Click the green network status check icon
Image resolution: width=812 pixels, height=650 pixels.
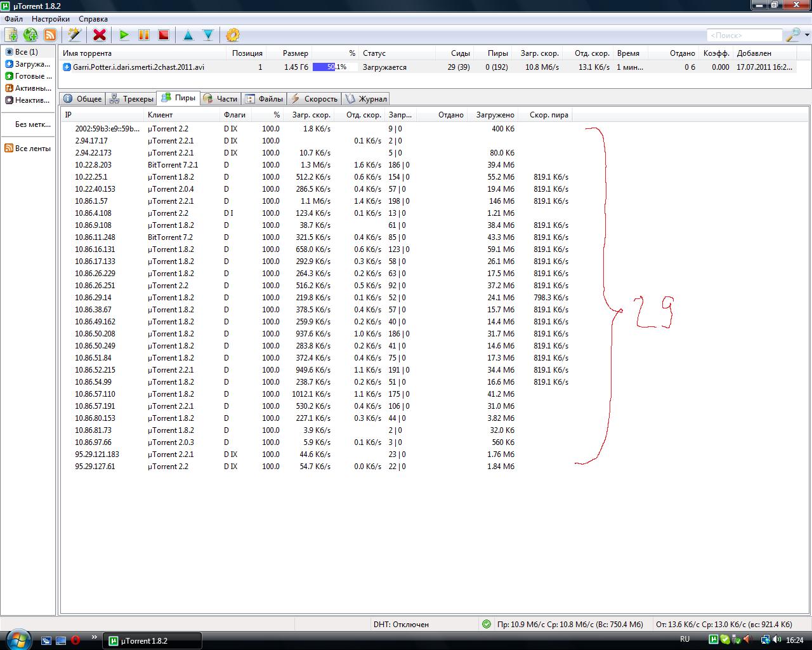pyautogui.click(x=487, y=624)
